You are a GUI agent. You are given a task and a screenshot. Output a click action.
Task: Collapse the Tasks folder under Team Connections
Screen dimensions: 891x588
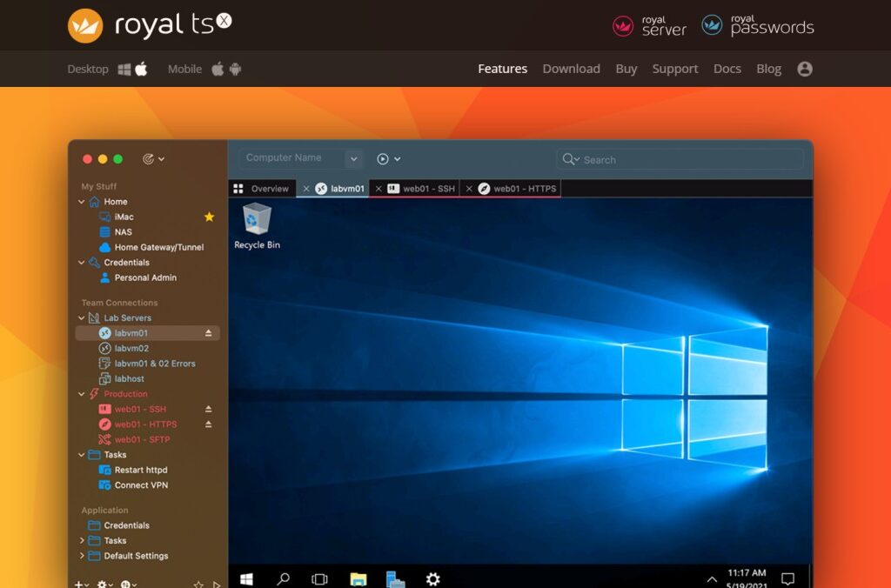point(81,455)
